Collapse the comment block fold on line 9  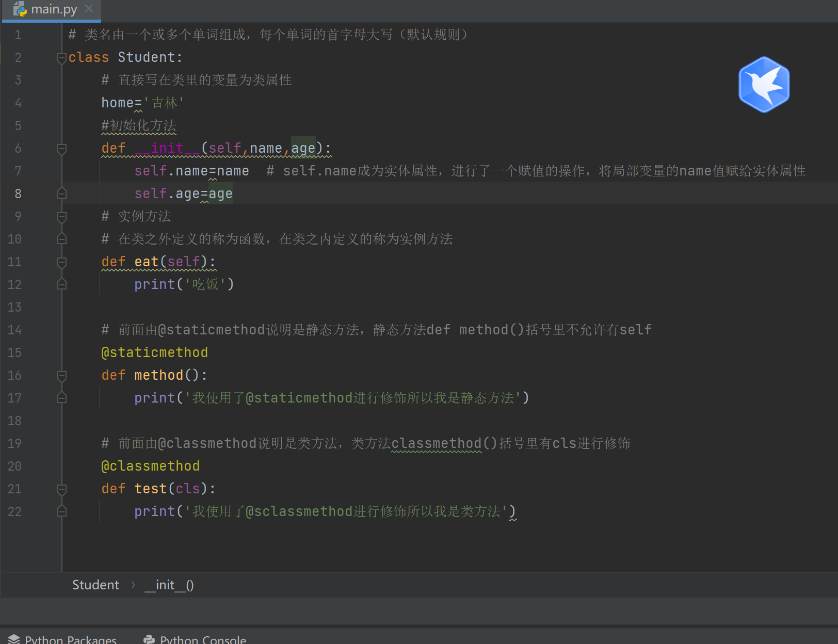(x=62, y=216)
